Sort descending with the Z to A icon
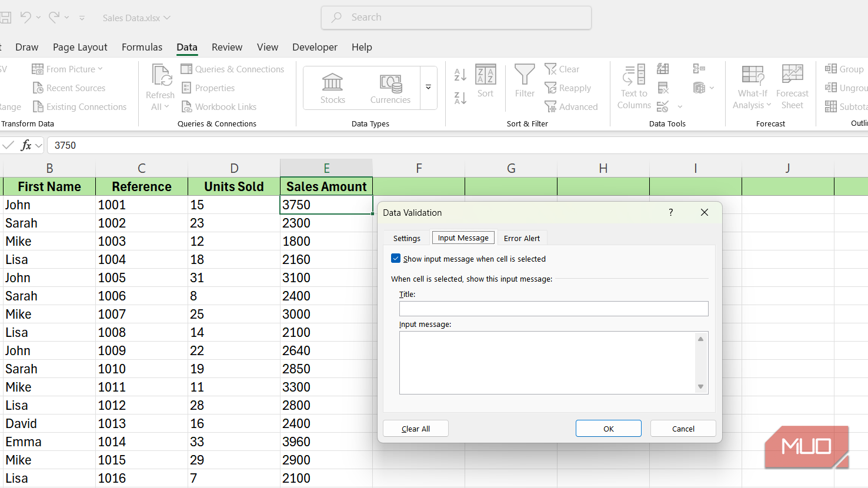The width and height of the screenshot is (868, 488). pyautogui.click(x=460, y=98)
